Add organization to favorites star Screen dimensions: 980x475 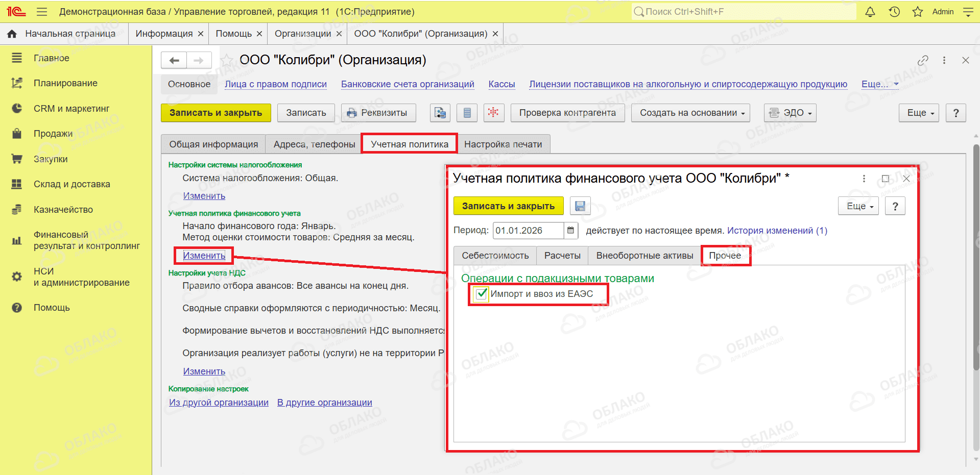point(227,60)
